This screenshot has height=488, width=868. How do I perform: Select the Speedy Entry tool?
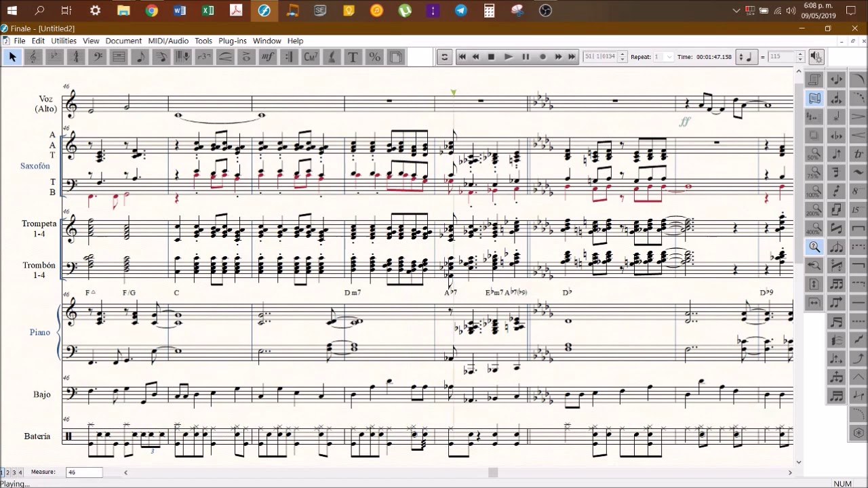tap(161, 57)
